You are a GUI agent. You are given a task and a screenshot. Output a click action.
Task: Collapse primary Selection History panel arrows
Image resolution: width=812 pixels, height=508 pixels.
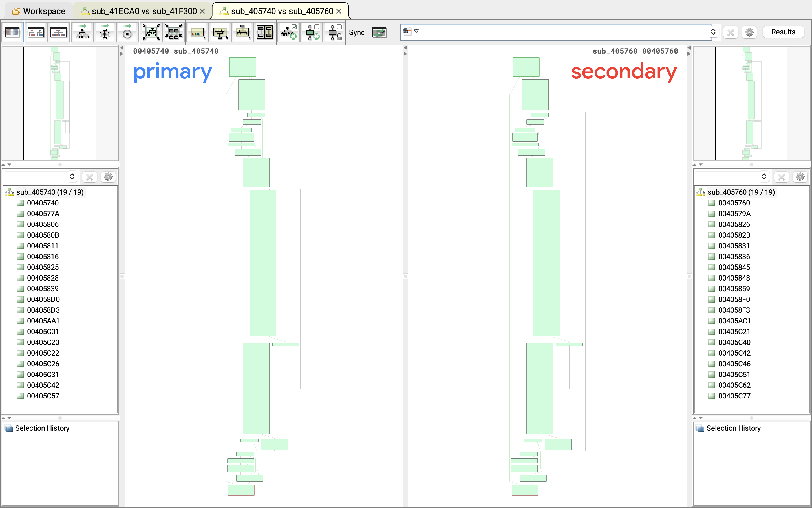point(6,418)
